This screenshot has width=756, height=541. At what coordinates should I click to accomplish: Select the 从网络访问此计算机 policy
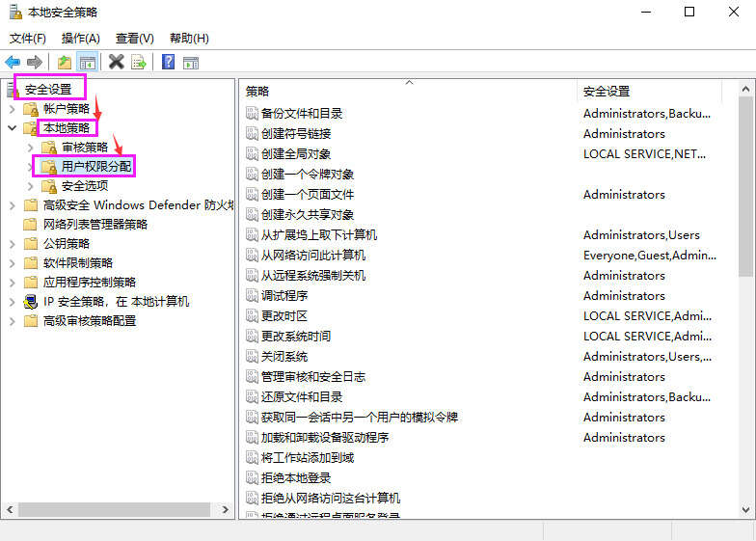[313, 255]
